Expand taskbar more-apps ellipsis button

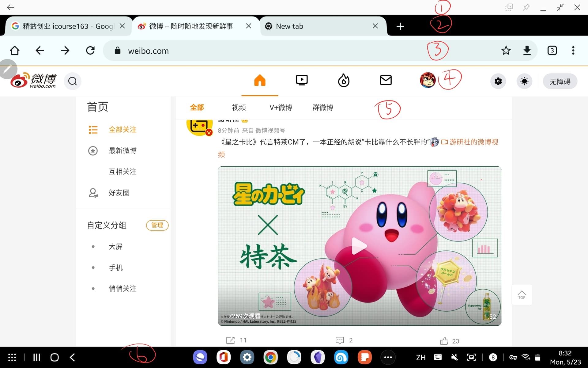point(388,357)
